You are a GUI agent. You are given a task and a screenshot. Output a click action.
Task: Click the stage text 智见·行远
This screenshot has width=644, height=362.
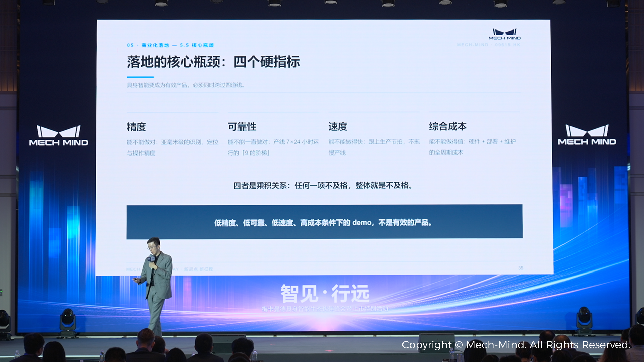[325, 294]
